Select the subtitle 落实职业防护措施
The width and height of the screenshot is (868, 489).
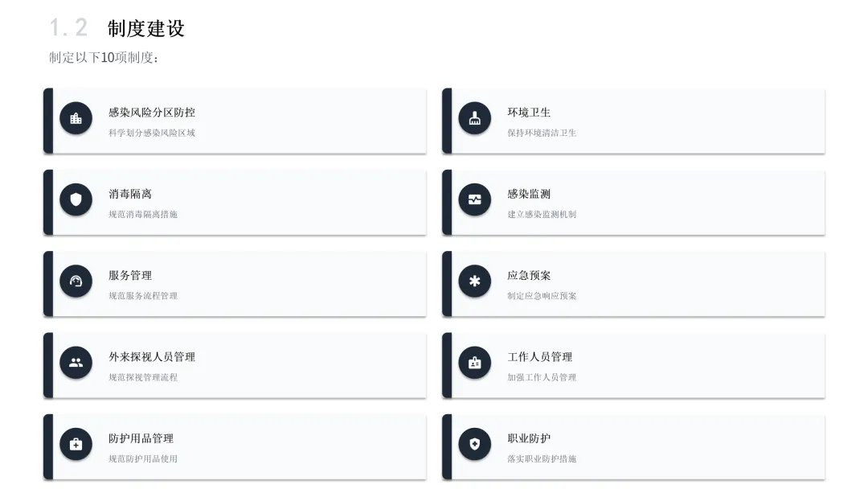542,458
